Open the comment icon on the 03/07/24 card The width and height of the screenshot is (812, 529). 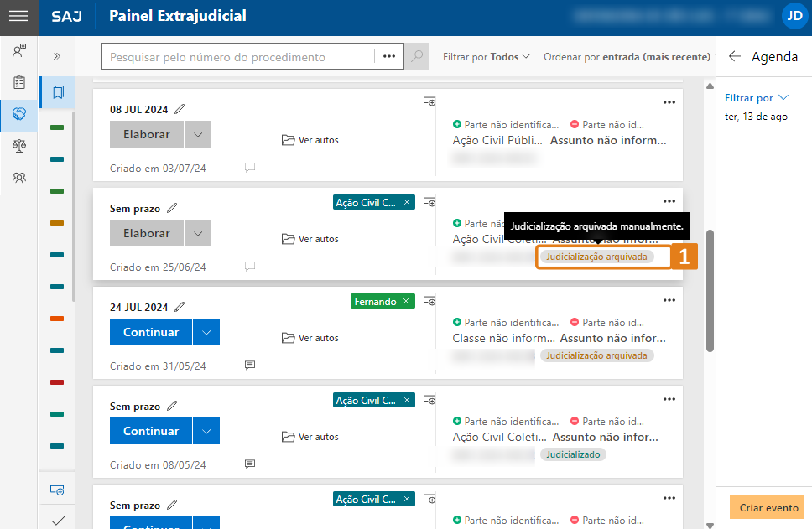click(x=250, y=167)
